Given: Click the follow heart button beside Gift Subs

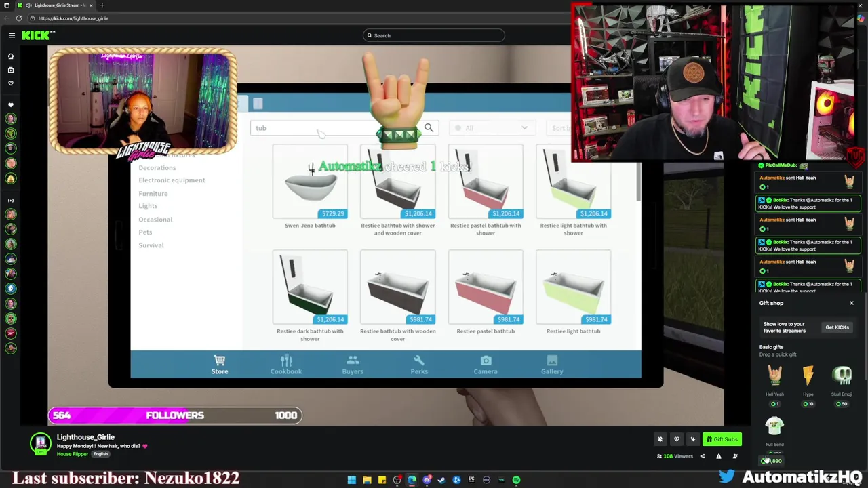Looking at the screenshot, I should point(676,439).
